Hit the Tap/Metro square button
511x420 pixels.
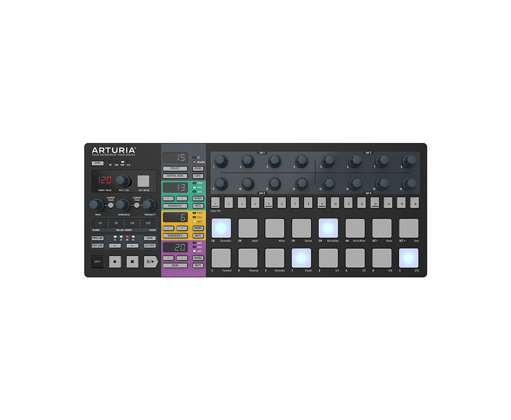(144, 180)
